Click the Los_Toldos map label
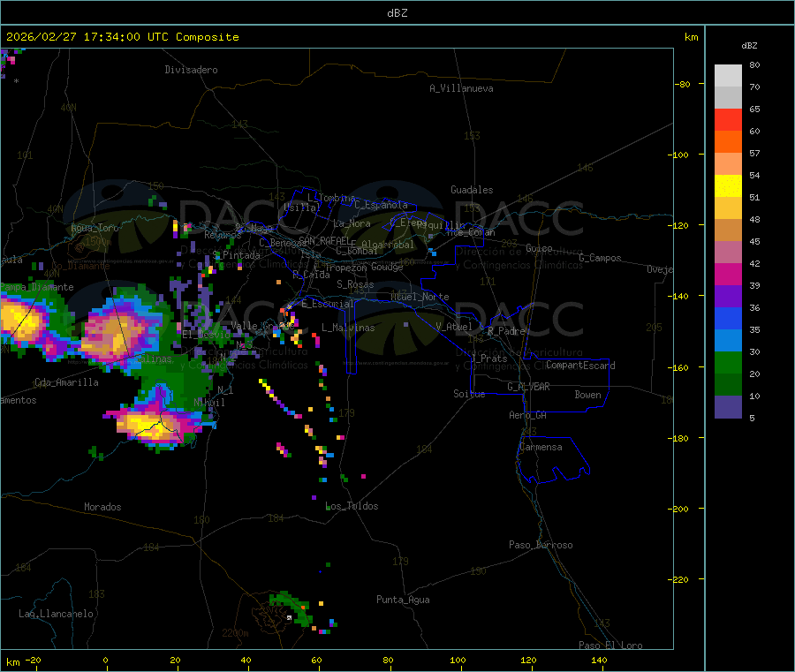795x672 pixels. [x=352, y=506]
